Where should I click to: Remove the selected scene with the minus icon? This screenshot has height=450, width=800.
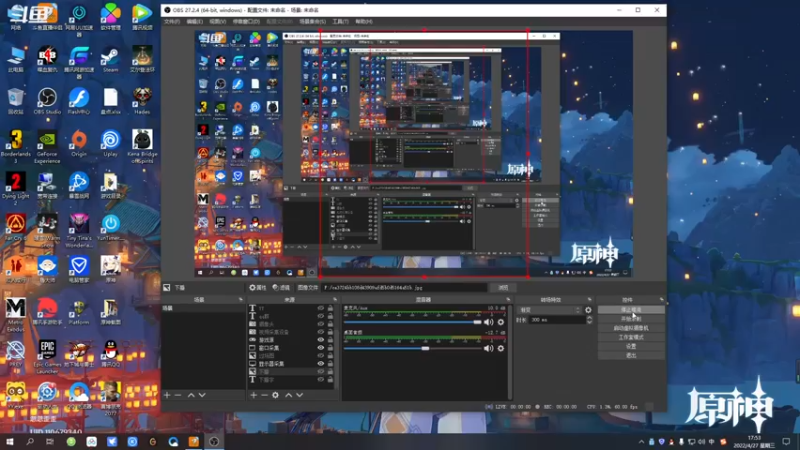(178, 395)
